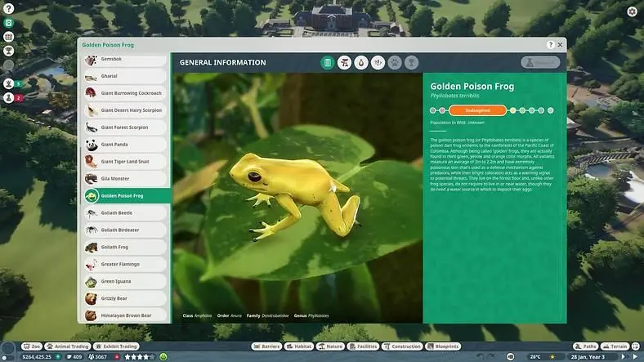
Task: Click the 3067 guest count
Action: pos(98,356)
